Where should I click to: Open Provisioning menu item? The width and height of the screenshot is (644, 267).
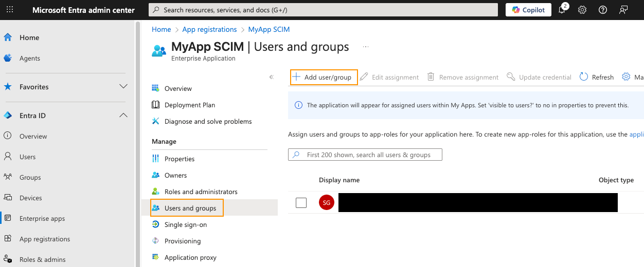183,241
